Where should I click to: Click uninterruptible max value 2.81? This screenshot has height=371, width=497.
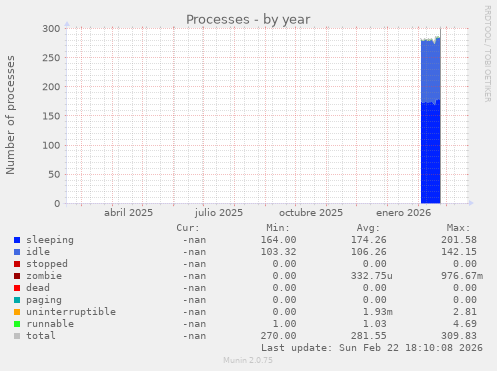pos(465,312)
